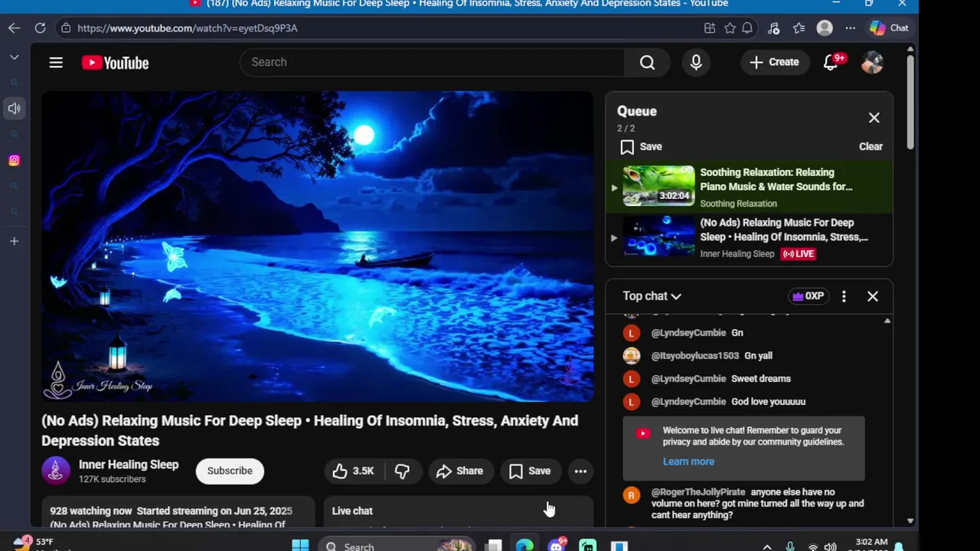Like the video with 3.5K thumbs up
Screen dimensions: 980x551
coord(353,471)
